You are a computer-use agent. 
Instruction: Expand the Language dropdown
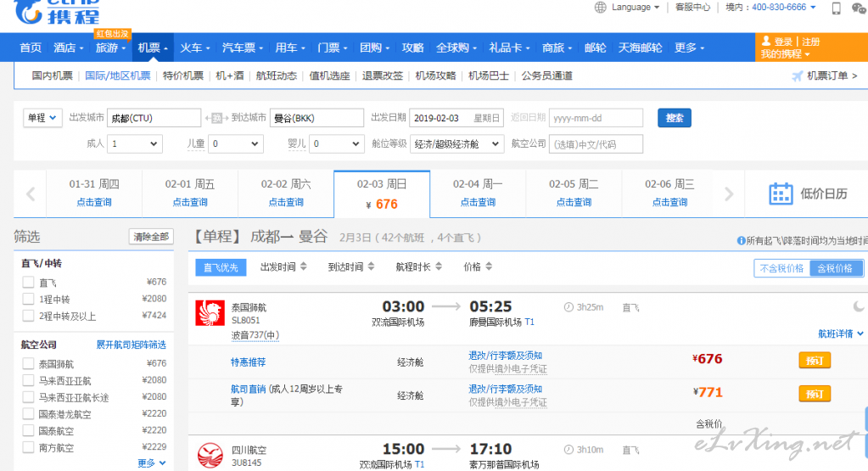tap(636, 7)
